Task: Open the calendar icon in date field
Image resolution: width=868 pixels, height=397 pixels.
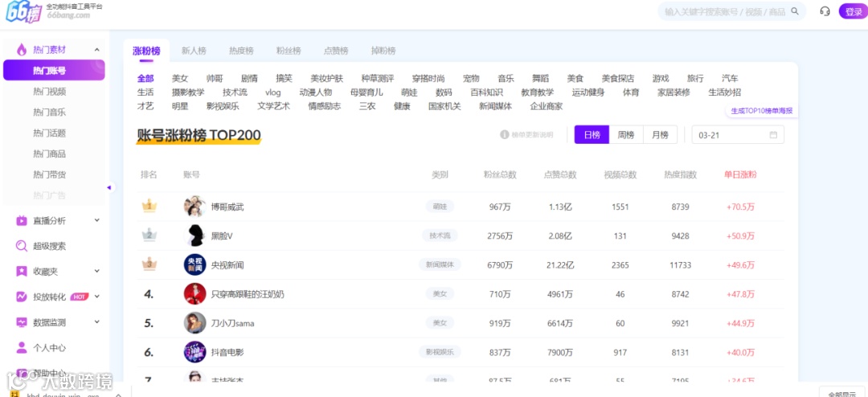Action: (x=773, y=134)
